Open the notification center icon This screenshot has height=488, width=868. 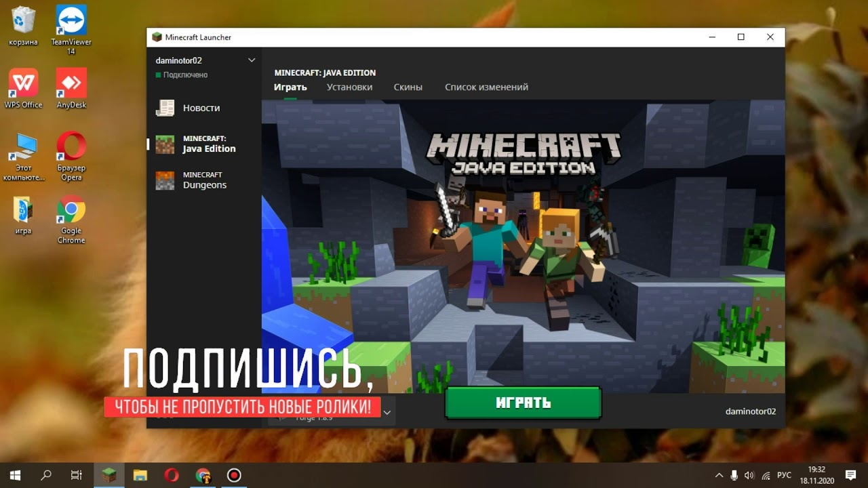coord(850,475)
